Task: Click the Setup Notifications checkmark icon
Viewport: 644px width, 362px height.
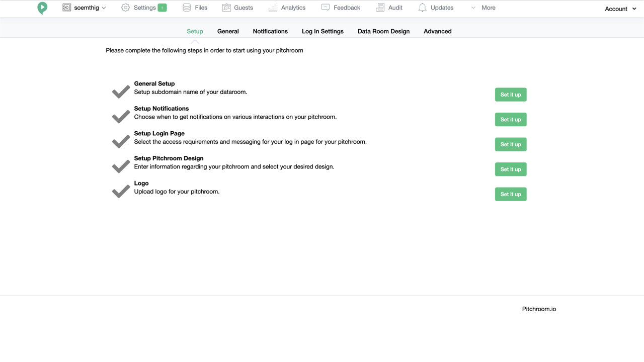Action: 121,117
